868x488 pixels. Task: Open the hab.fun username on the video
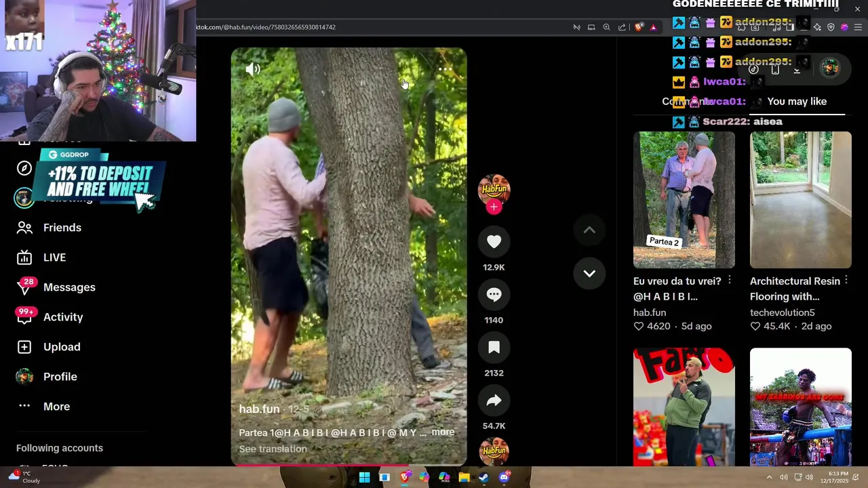(259, 409)
